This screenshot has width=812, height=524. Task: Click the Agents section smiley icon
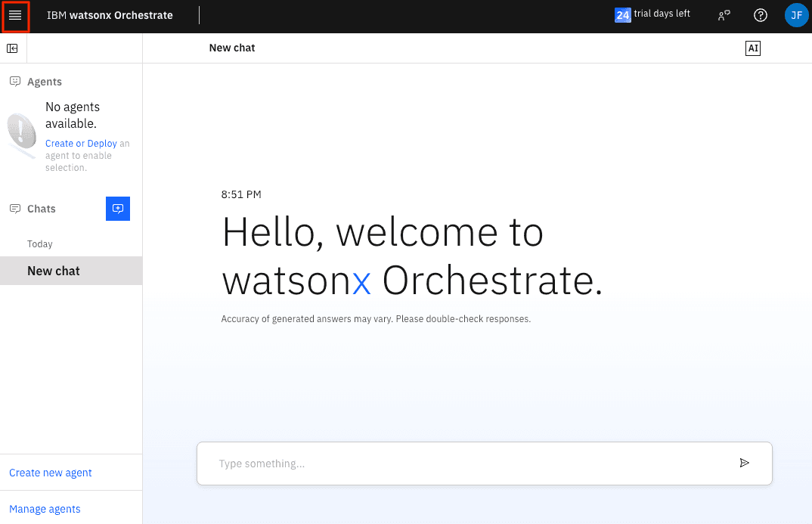[x=14, y=82]
